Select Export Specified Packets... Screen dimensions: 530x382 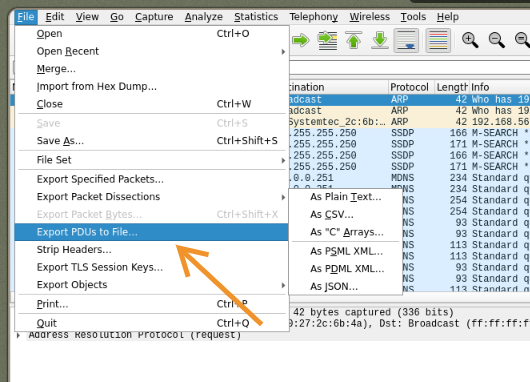152,179
